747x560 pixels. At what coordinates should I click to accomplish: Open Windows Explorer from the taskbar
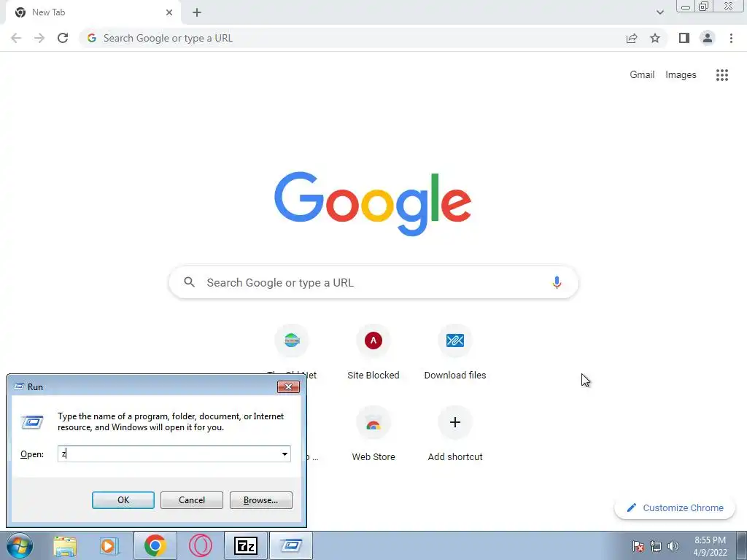[x=65, y=545]
